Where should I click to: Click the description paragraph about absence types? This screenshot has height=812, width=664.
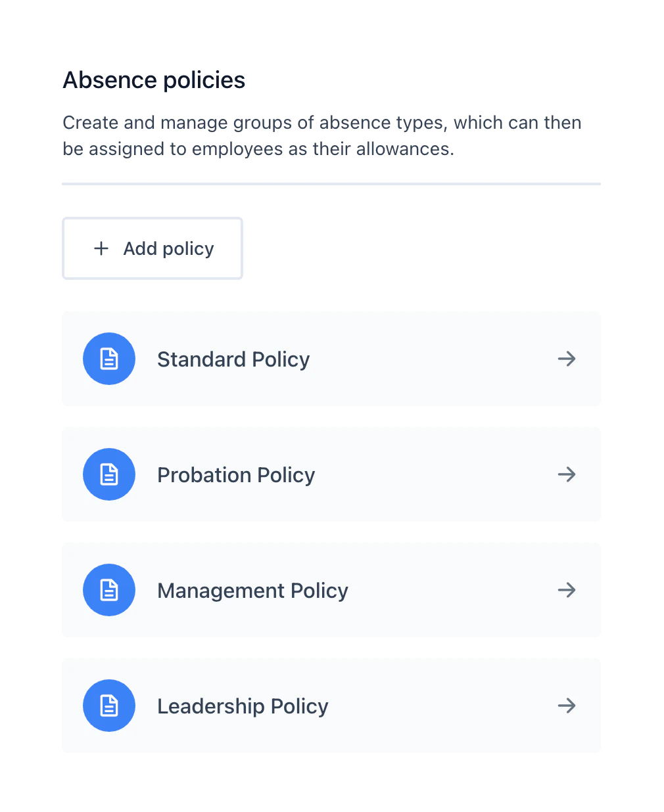click(322, 135)
